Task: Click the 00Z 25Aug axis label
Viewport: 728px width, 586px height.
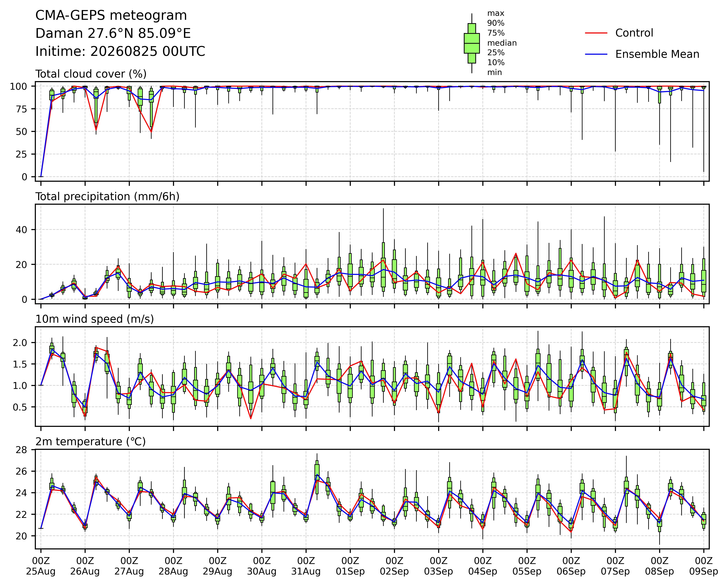Action: [x=41, y=566]
